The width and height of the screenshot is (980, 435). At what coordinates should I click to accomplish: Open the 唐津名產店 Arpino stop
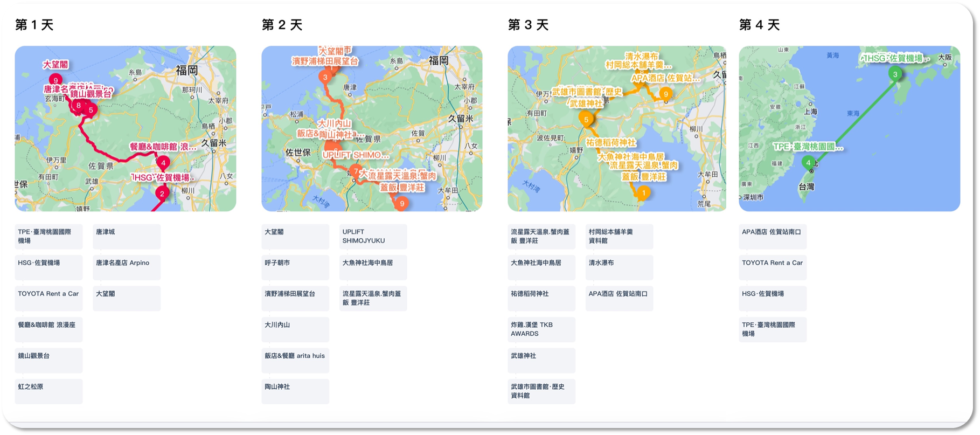[x=127, y=267]
